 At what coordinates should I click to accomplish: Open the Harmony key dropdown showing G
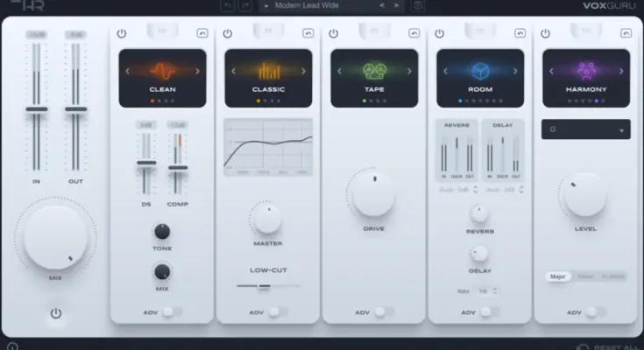click(585, 129)
